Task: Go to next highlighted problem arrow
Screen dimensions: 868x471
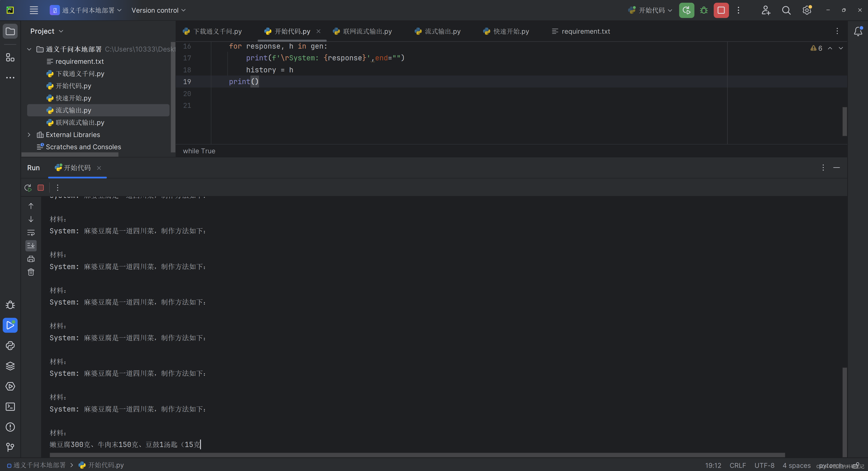Action: click(x=841, y=48)
